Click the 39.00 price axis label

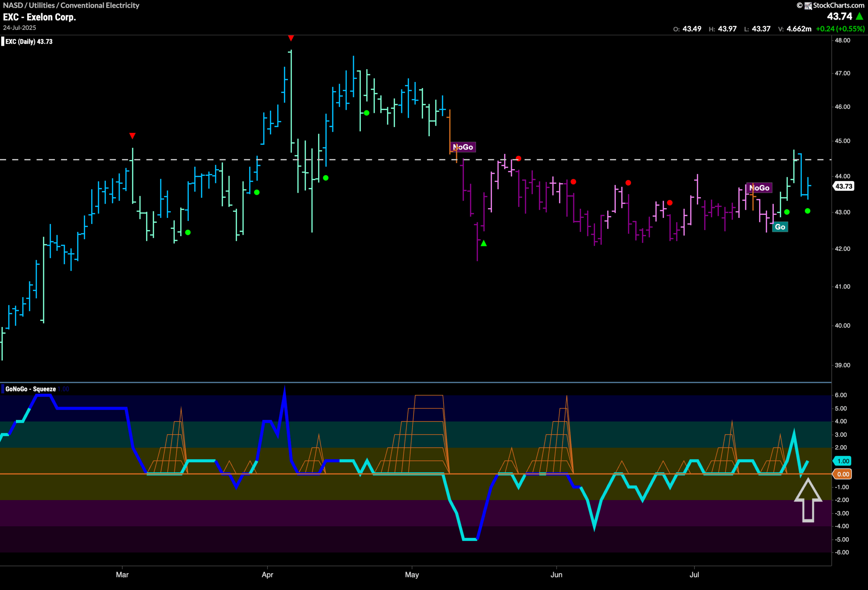click(x=843, y=365)
